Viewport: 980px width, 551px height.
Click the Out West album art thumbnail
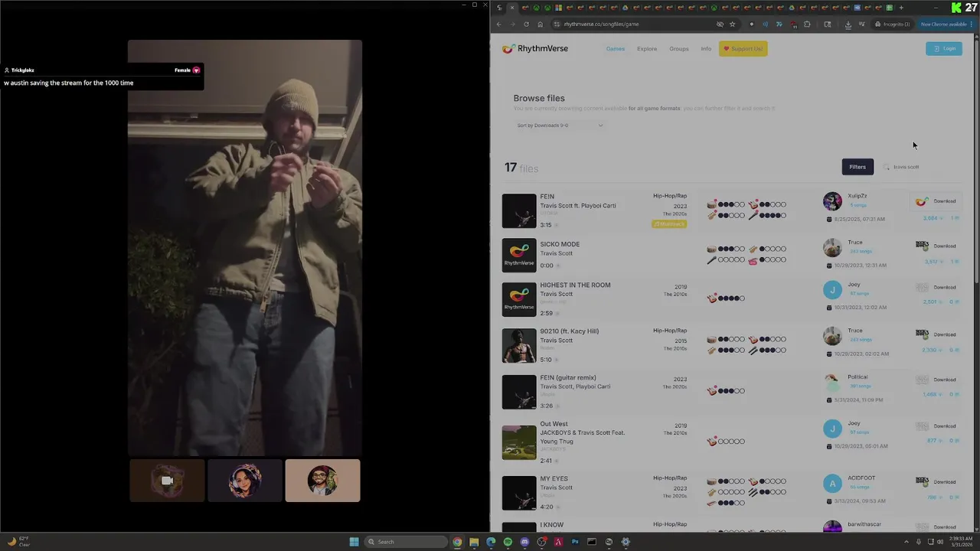[x=519, y=442]
